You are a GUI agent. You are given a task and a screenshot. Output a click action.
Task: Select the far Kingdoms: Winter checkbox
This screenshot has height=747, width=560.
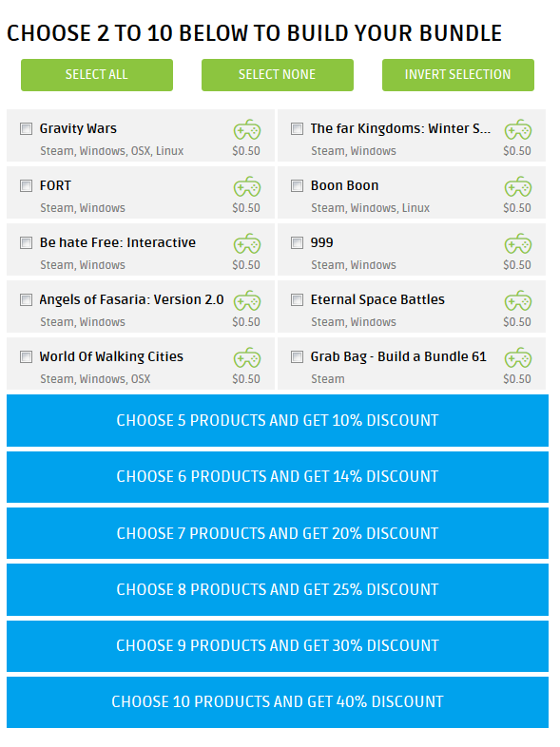click(x=297, y=128)
